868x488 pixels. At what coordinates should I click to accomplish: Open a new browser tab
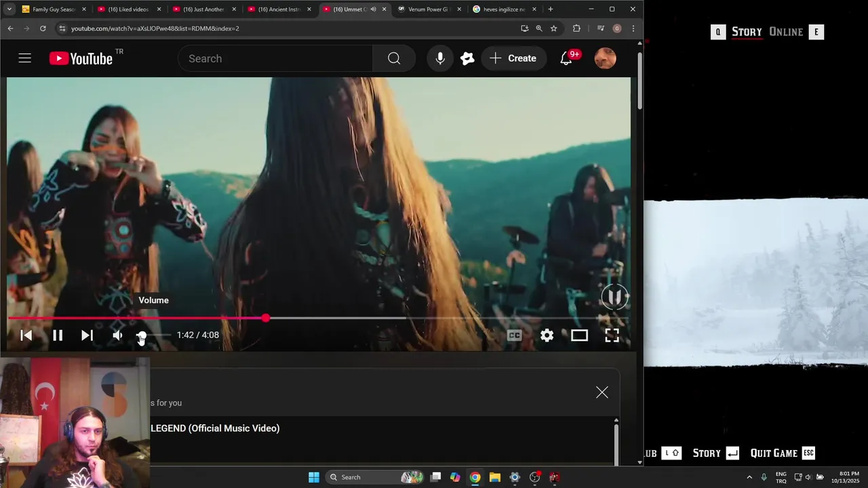coord(550,9)
